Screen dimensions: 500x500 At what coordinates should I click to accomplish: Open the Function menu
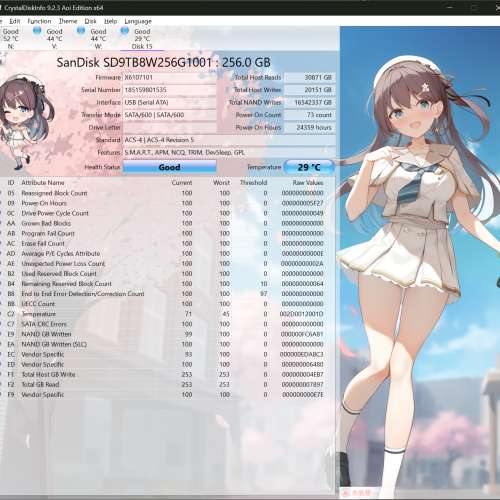pyautogui.click(x=39, y=21)
